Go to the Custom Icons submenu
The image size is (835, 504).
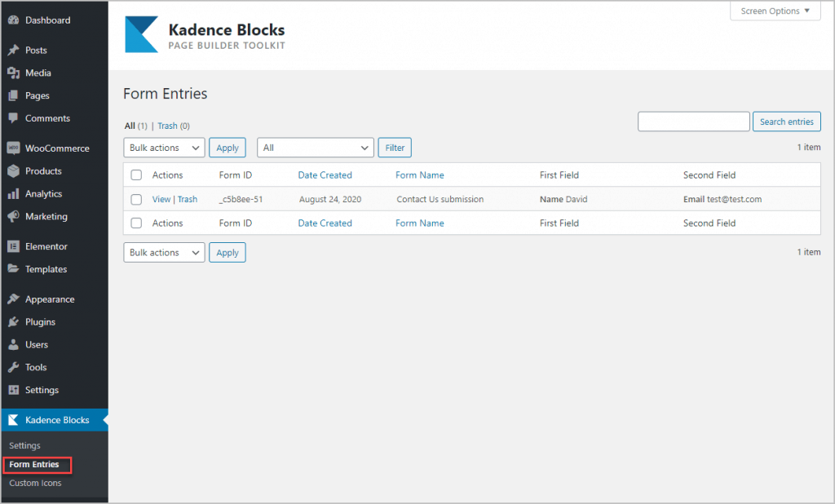35,483
